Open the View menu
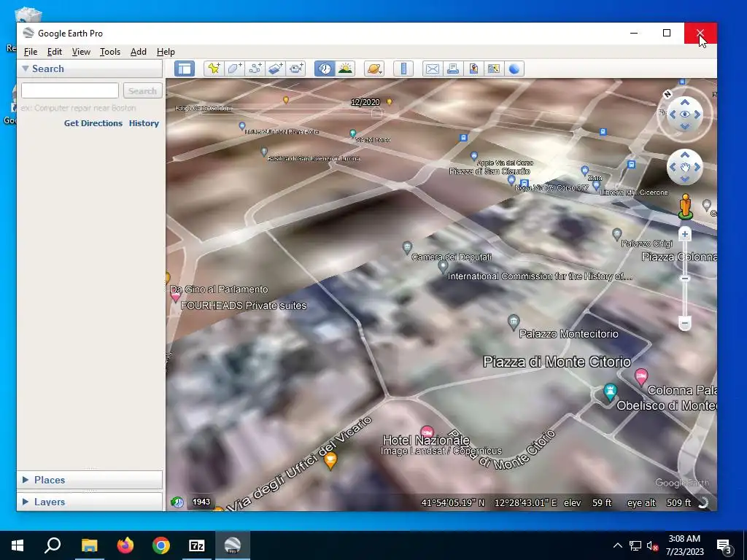Image resolution: width=747 pixels, height=560 pixels. pos(81,52)
